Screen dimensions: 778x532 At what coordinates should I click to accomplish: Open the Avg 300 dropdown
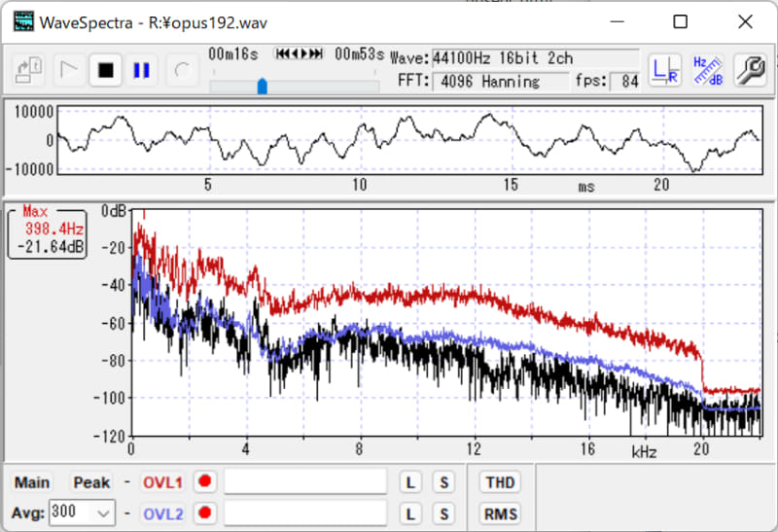(x=83, y=513)
